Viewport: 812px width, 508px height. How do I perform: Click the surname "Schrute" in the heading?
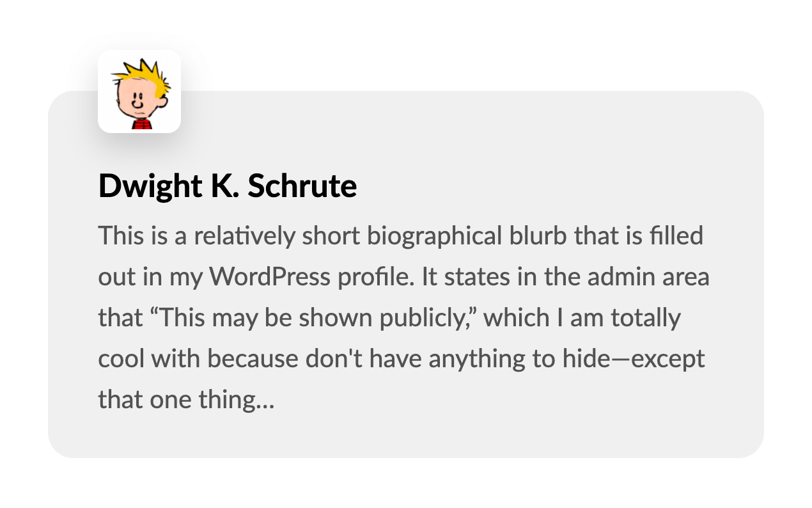pos(302,186)
